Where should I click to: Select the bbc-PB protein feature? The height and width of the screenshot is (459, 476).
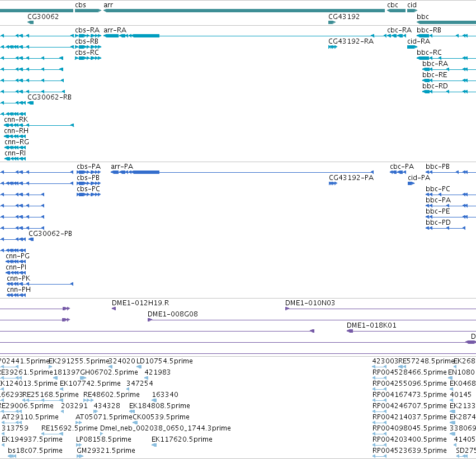tap(451, 172)
